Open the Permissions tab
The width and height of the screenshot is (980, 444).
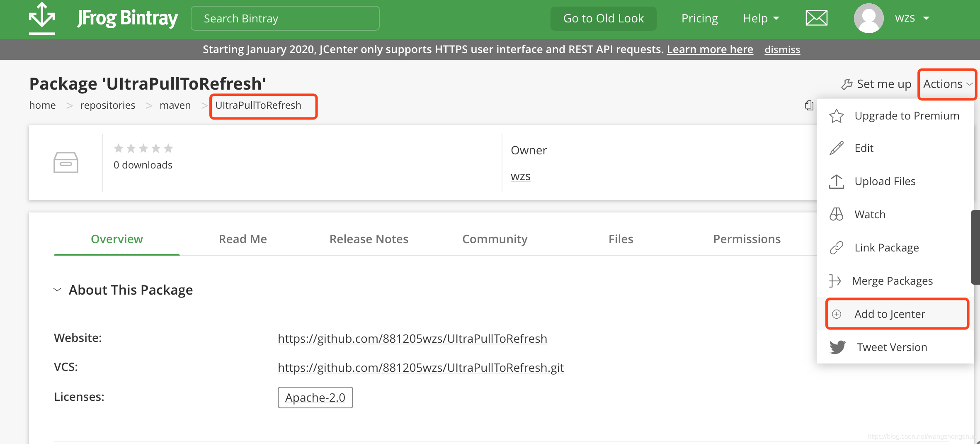[747, 239]
